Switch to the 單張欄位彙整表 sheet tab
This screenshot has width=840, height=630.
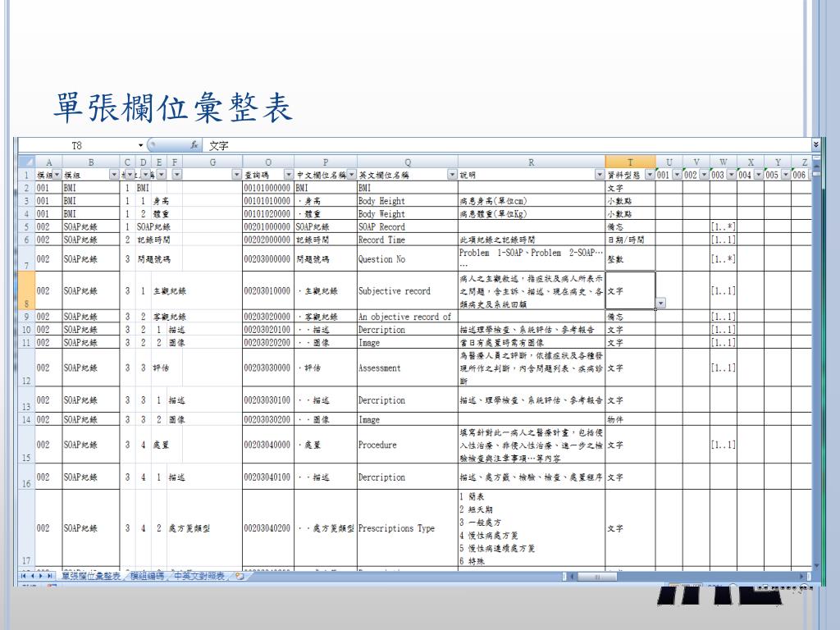pos(91,576)
